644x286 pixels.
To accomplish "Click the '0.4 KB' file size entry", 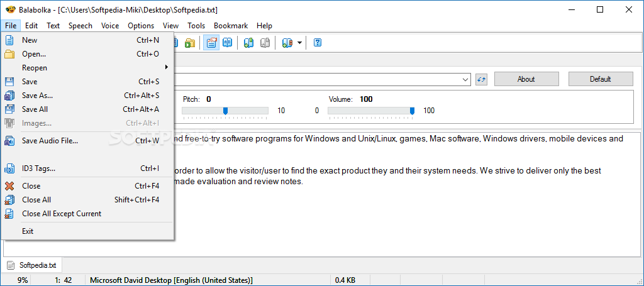I will (345, 280).
